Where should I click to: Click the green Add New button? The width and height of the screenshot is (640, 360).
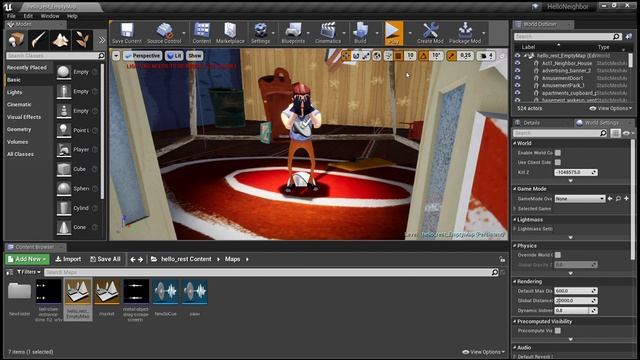point(27,259)
